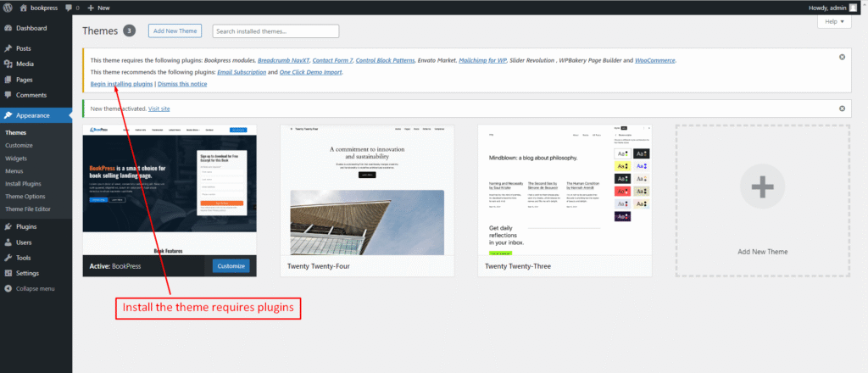Click Collapse menu label

coord(36,289)
